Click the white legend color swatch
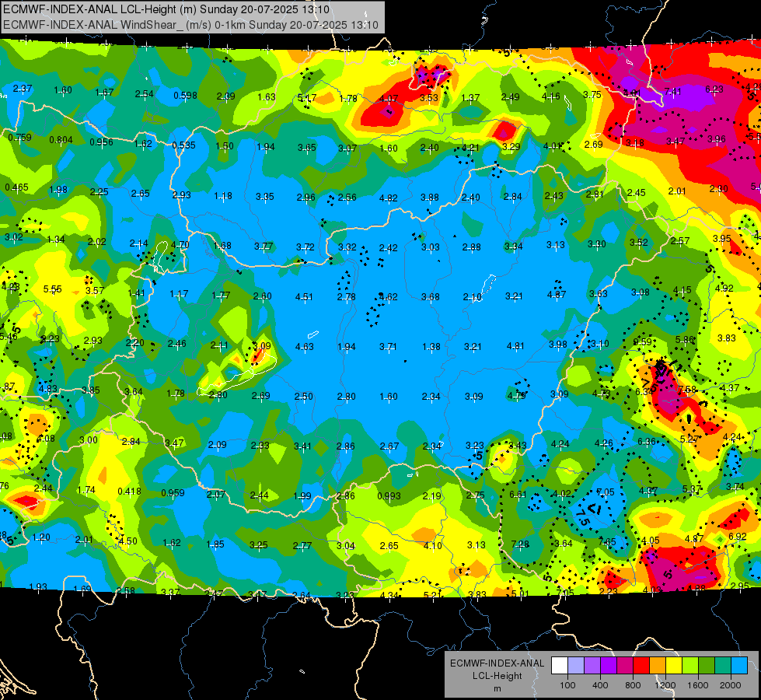This screenshot has width=761, height=700. (560, 666)
